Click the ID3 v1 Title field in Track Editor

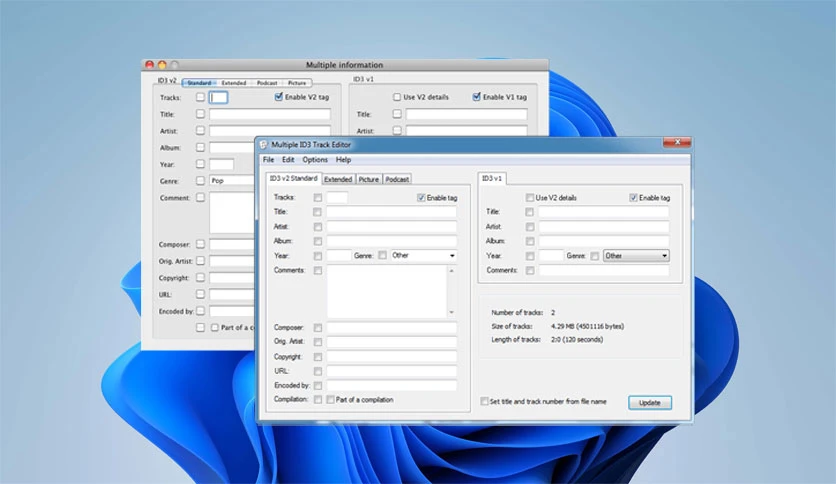[x=604, y=212]
